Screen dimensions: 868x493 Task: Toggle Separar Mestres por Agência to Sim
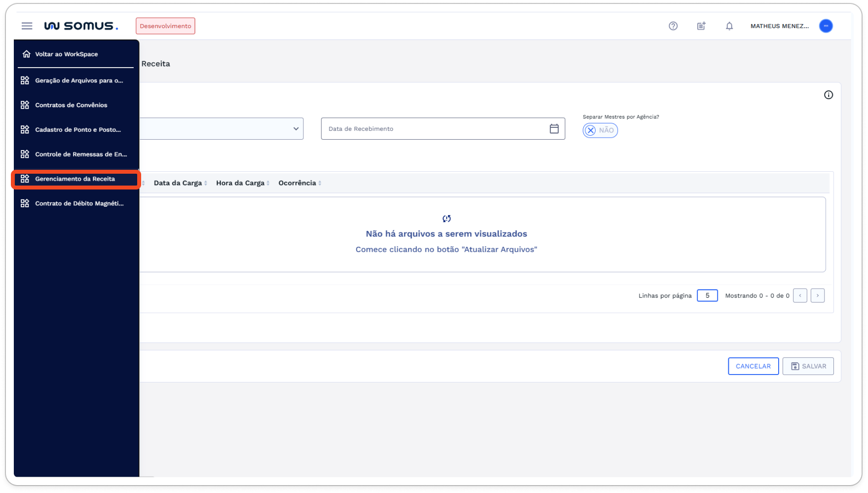(600, 130)
